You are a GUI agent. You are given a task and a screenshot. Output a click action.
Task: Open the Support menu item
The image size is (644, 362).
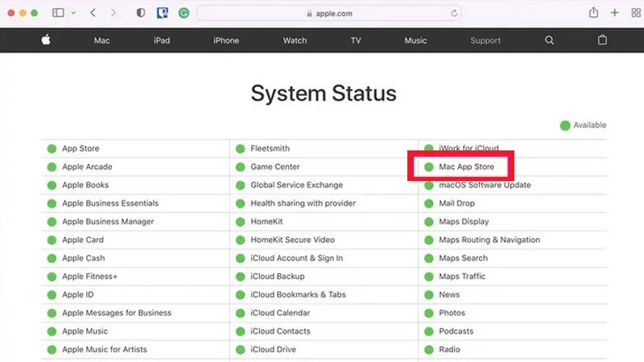485,40
